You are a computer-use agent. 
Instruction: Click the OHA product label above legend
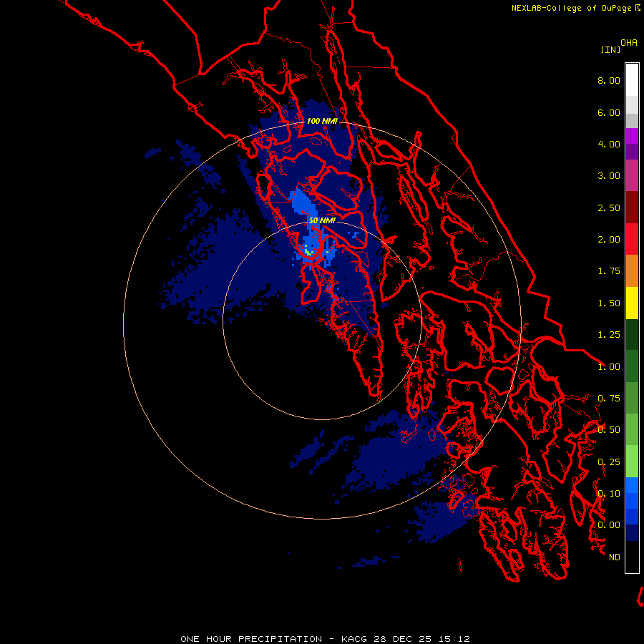629,42
